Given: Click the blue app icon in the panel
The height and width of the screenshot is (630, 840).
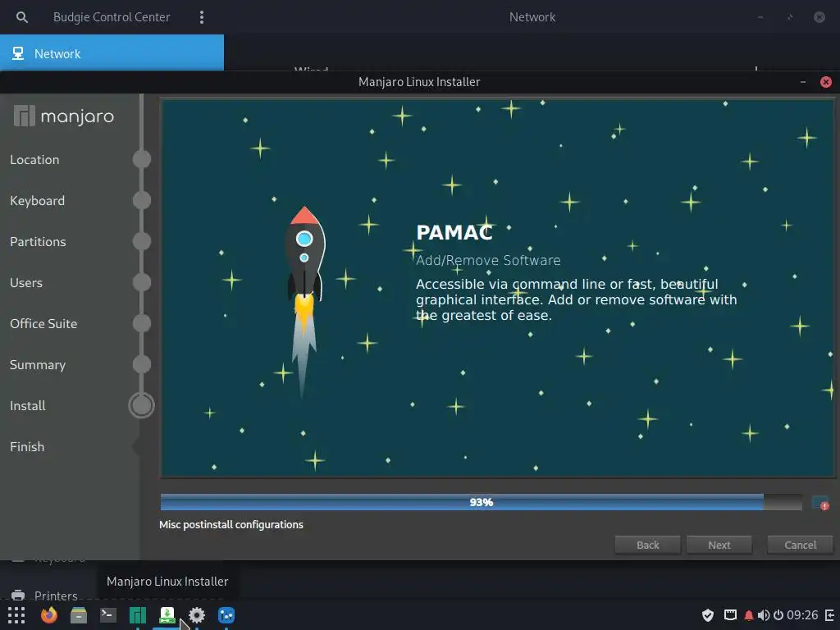Looking at the screenshot, I should [x=226, y=615].
